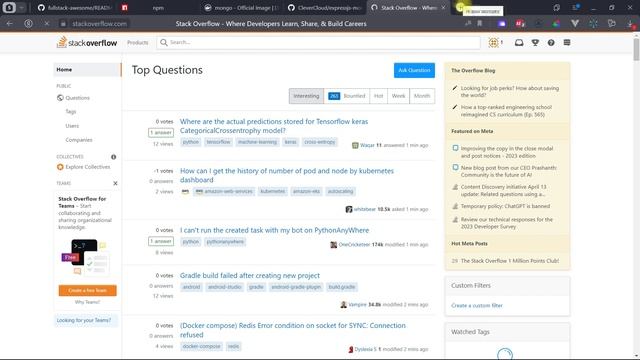
Task: Select the Bountied filter tab
Action: tap(347, 96)
